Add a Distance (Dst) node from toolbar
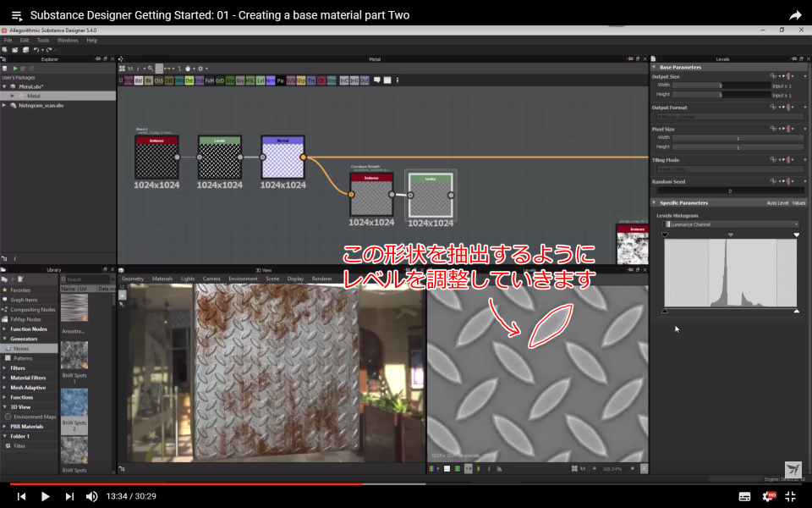Image resolution: width=812 pixels, height=508 pixels. (189, 81)
